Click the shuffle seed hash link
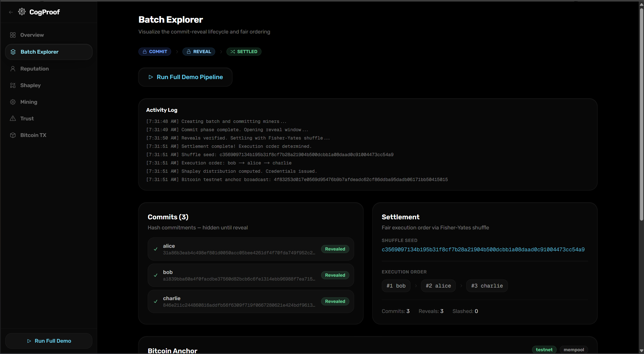Image resolution: width=644 pixels, height=354 pixels. (x=483, y=250)
